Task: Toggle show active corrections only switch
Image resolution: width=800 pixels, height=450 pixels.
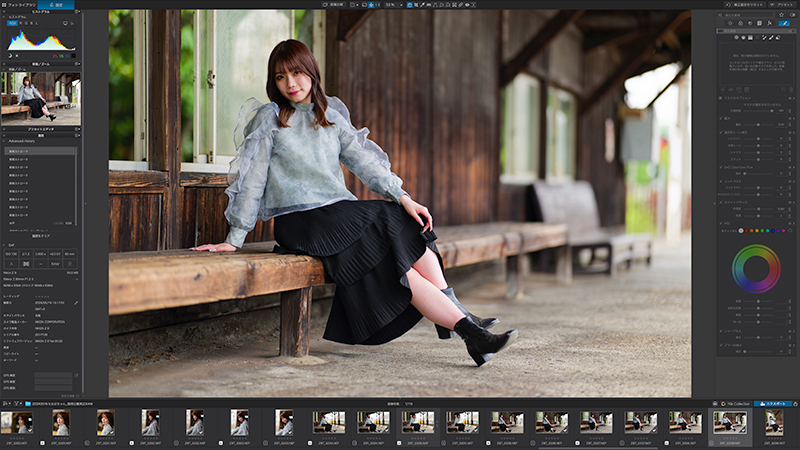Action: coord(792,15)
